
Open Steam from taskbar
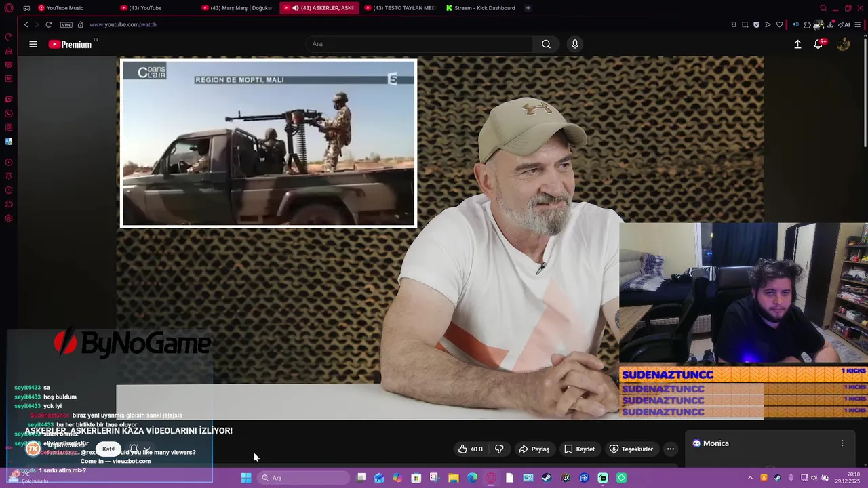[x=547, y=478]
